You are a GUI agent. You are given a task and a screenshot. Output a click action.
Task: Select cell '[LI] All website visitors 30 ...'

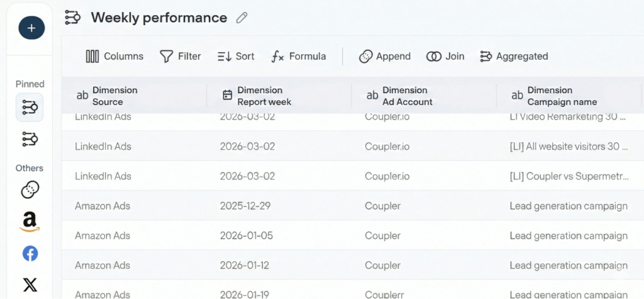569,147
